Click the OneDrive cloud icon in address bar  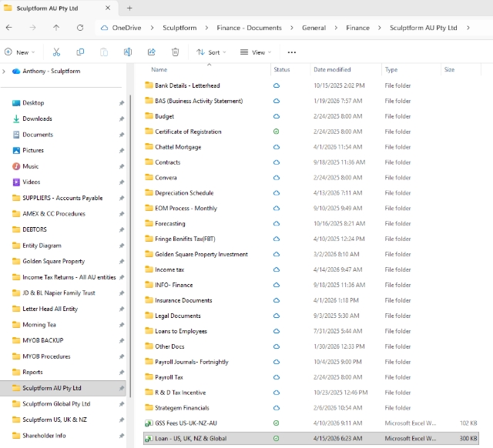pyautogui.click(x=105, y=28)
